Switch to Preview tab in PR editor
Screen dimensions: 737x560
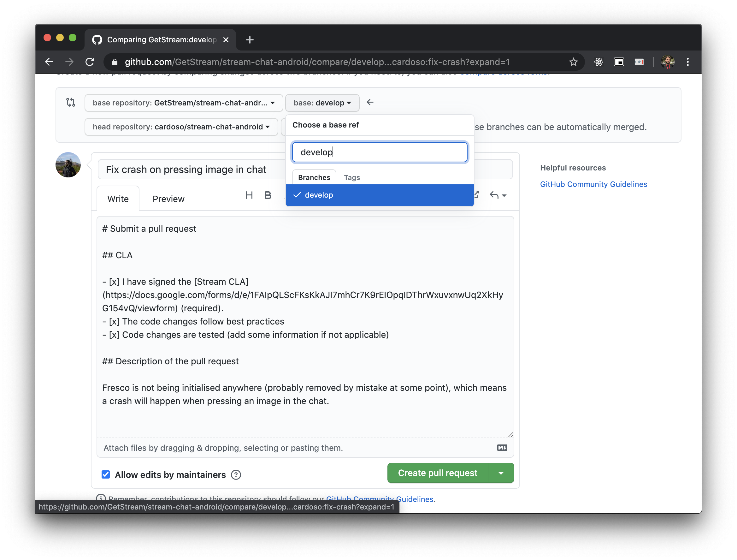tap(169, 198)
